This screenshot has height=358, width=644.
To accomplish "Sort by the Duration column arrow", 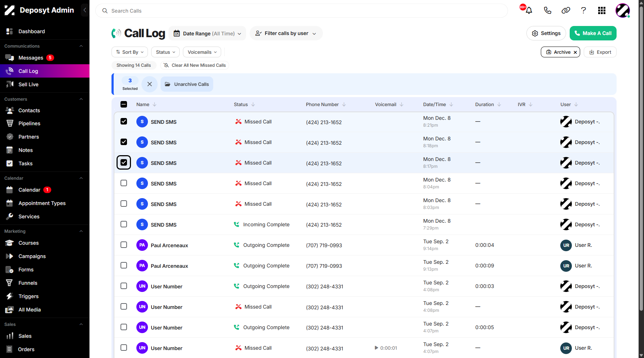I will (499, 105).
